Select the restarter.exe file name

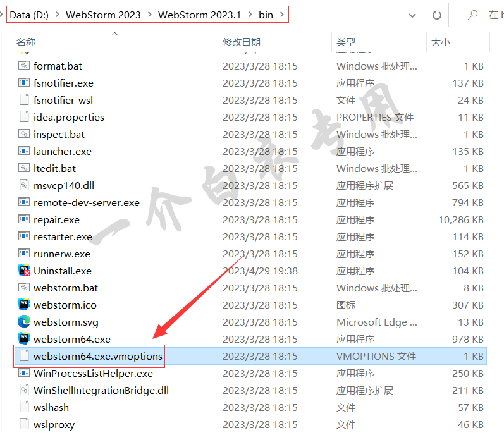tap(63, 236)
